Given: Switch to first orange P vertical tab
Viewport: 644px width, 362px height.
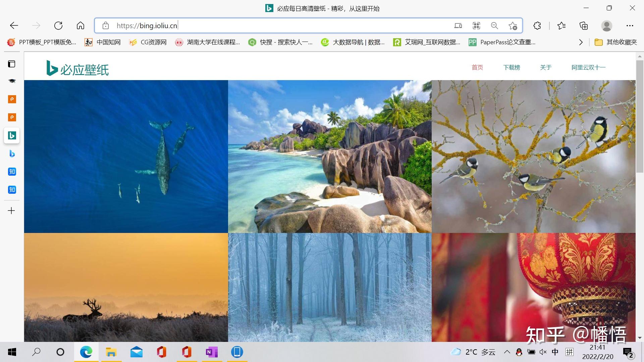Looking at the screenshot, I should tap(12, 99).
